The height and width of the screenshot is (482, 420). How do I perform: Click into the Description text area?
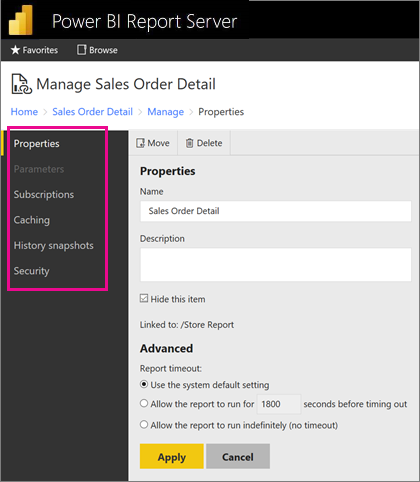[276, 265]
